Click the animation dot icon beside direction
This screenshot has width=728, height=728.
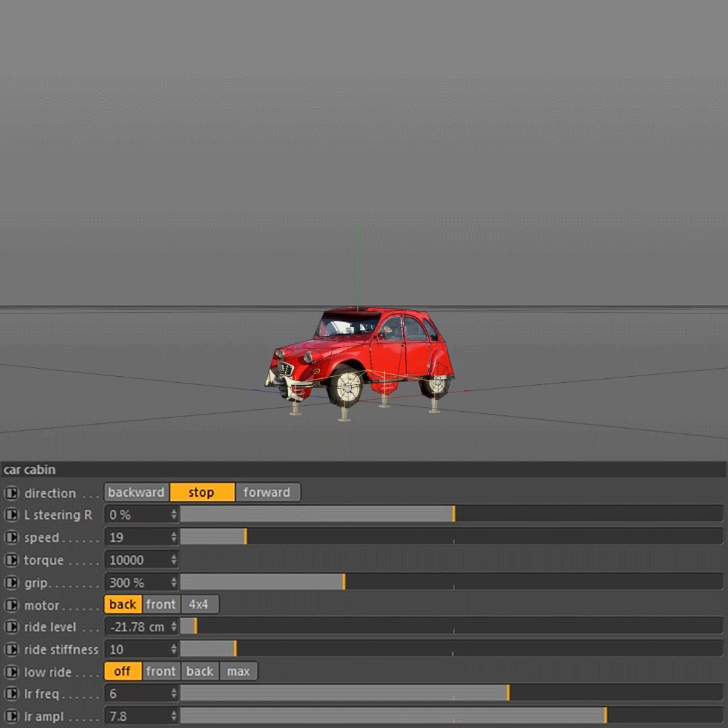11,493
